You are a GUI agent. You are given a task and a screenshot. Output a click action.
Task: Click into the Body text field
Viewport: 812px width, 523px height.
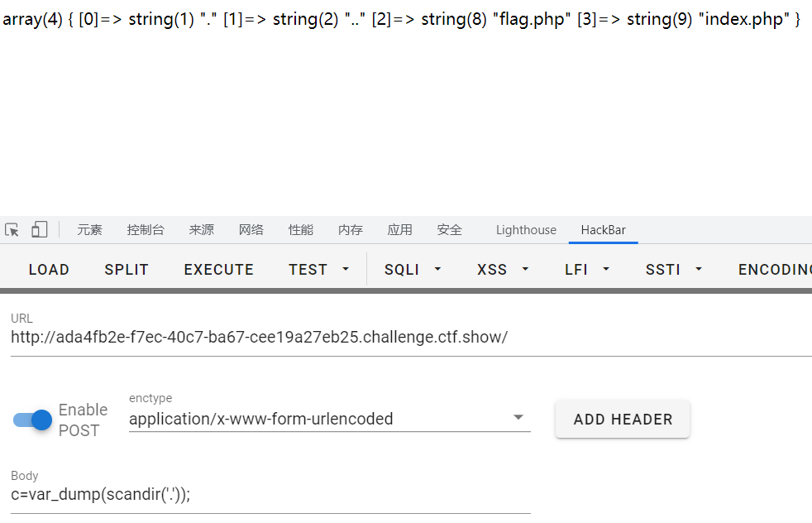(x=270, y=495)
